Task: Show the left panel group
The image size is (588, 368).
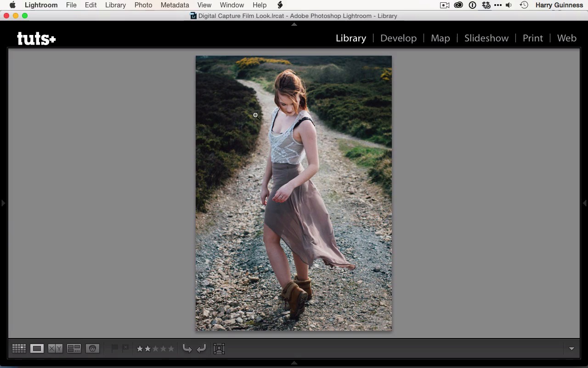Action: [x=3, y=203]
